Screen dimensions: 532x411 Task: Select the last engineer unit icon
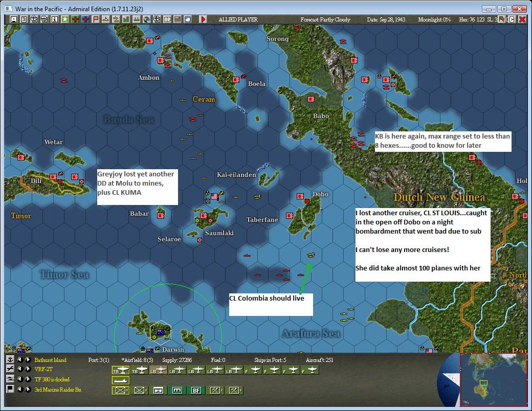tap(234, 391)
